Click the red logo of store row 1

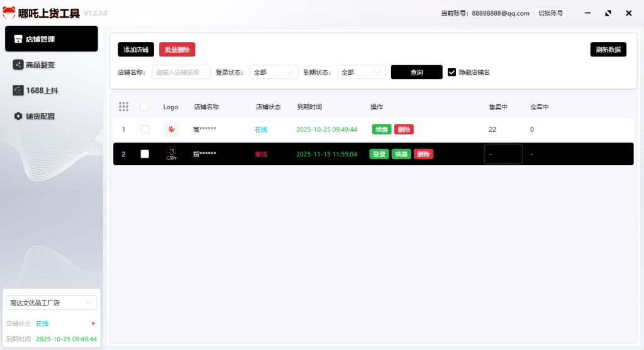(x=171, y=129)
